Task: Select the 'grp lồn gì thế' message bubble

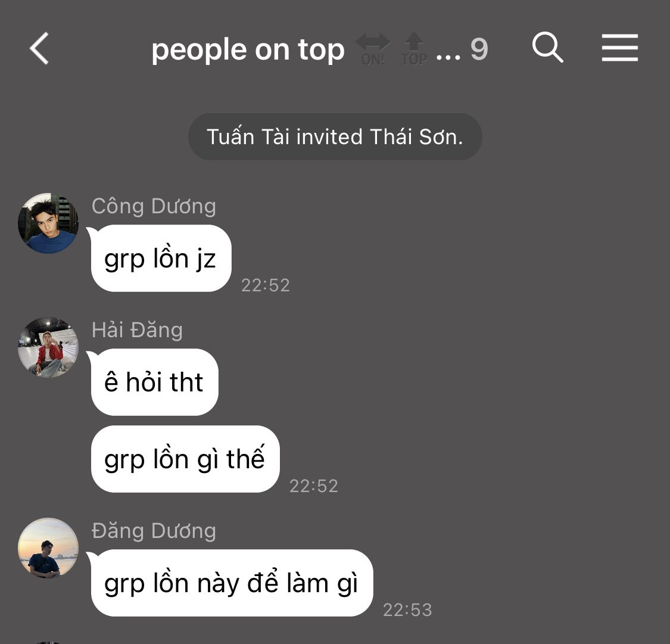Action: coord(185,459)
